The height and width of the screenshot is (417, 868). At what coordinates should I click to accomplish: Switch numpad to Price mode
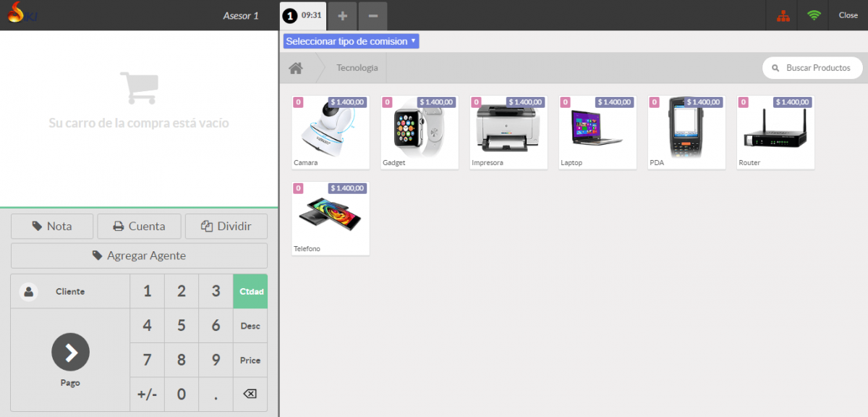click(x=250, y=361)
